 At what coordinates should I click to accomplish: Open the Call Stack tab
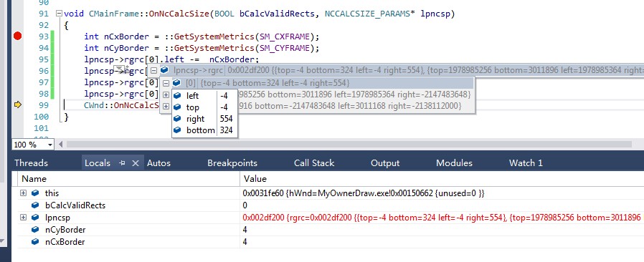(x=314, y=162)
